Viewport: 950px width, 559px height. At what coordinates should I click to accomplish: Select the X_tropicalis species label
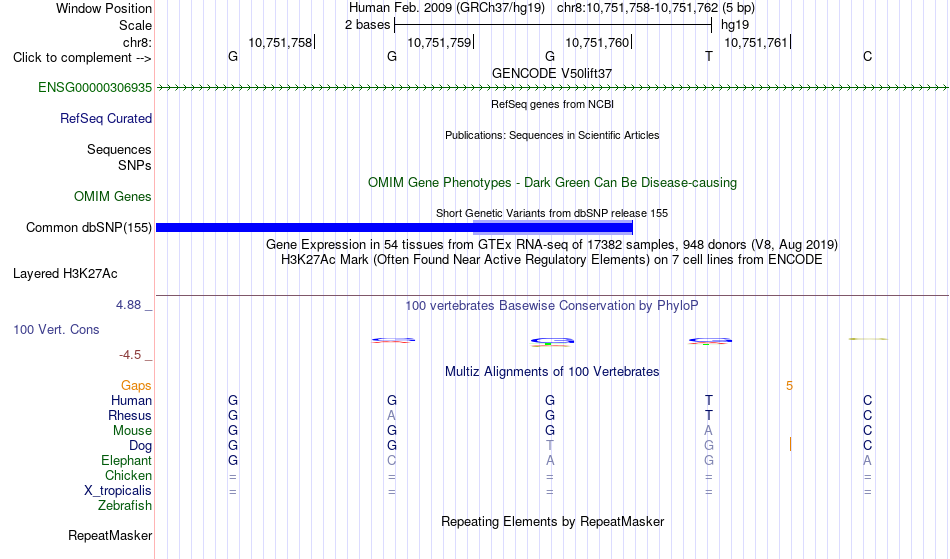tap(118, 491)
